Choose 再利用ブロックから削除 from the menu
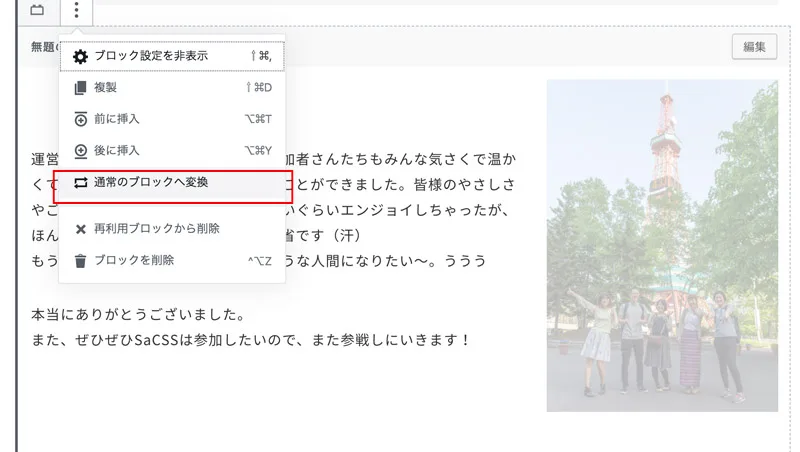This screenshot has height=452, width=800. tap(156, 229)
